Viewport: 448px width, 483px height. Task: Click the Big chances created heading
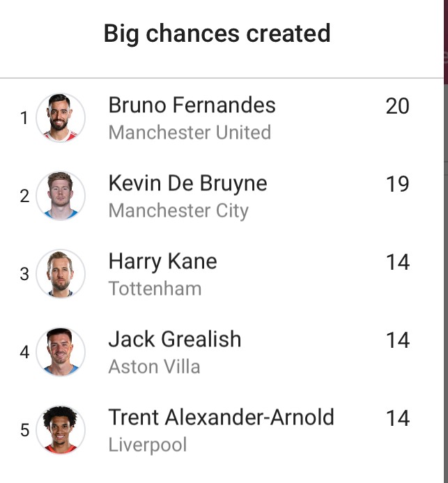click(217, 33)
